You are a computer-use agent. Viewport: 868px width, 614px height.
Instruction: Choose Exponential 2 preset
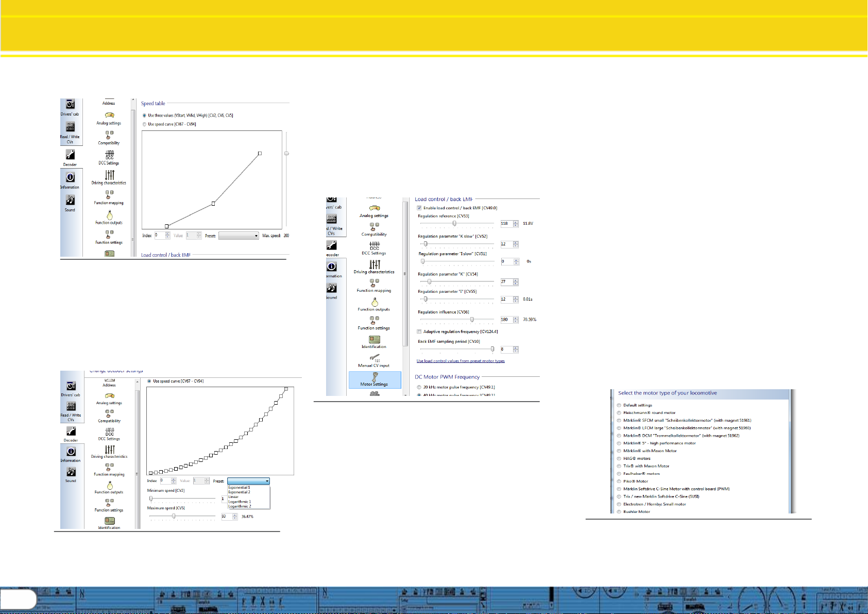[x=239, y=492]
